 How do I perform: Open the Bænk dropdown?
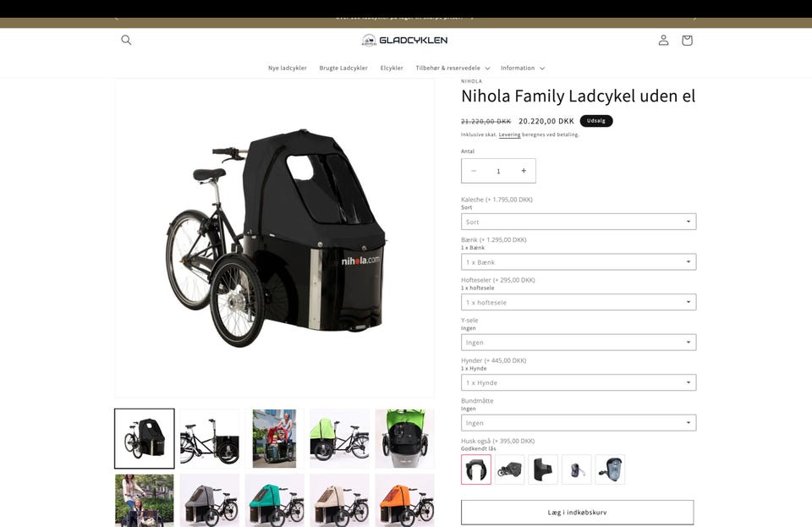[x=579, y=262]
